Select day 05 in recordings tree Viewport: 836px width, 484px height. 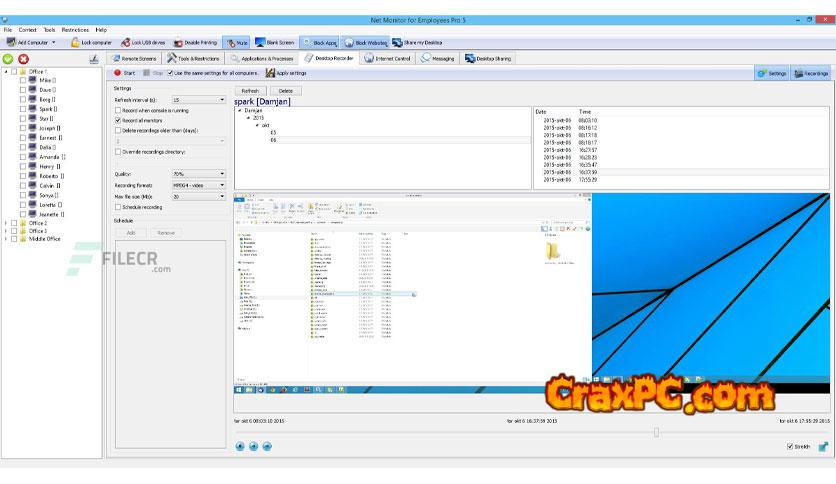pos(274,133)
